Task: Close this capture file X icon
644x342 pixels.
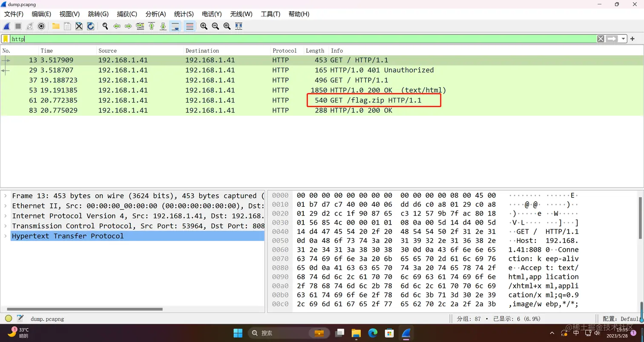Action: click(x=79, y=26)
